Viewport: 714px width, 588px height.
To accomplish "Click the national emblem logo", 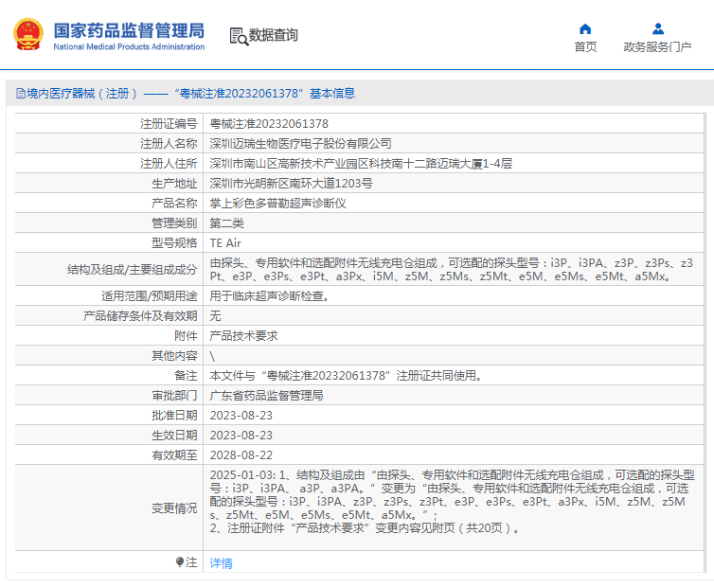I will tap(28, 34).
